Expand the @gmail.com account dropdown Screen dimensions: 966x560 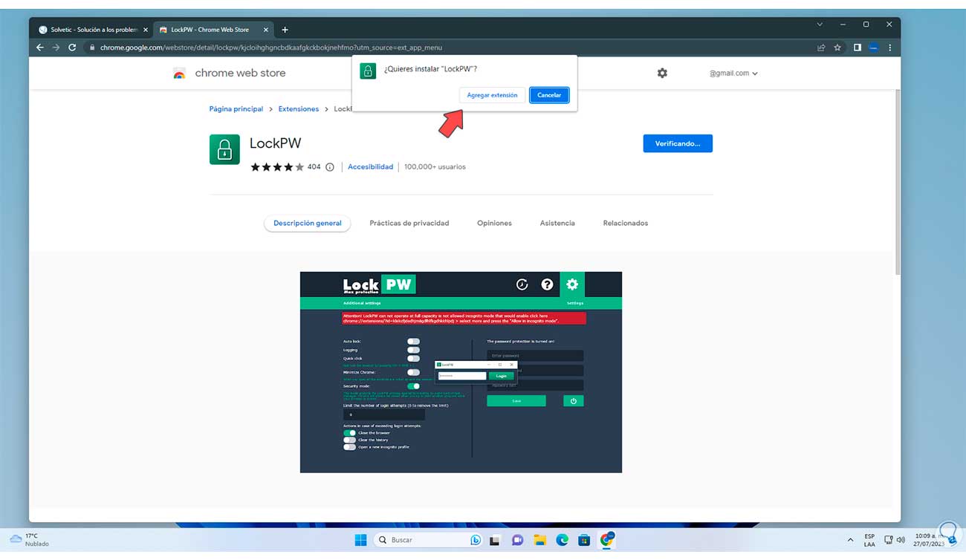tap(733, 74)
